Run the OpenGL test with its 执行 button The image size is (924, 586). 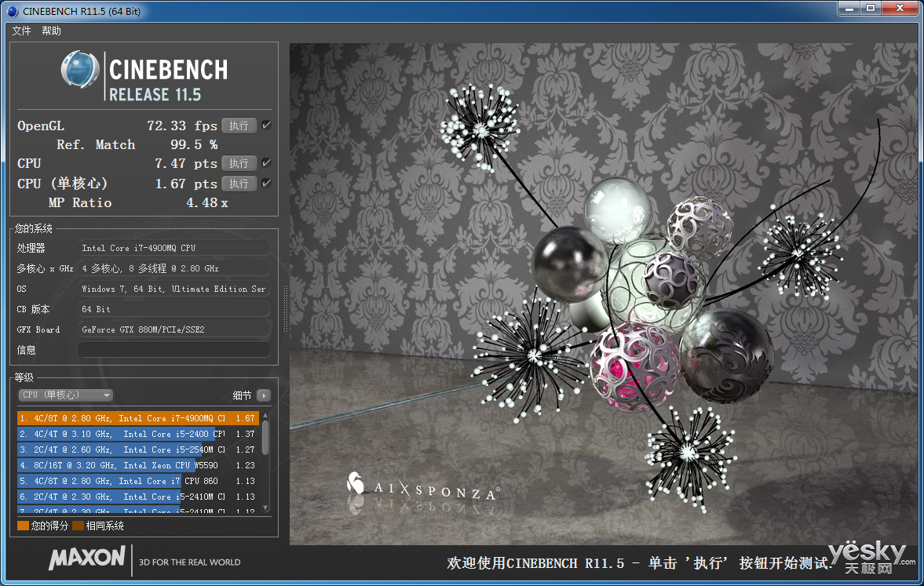click(x=239, y=126)
